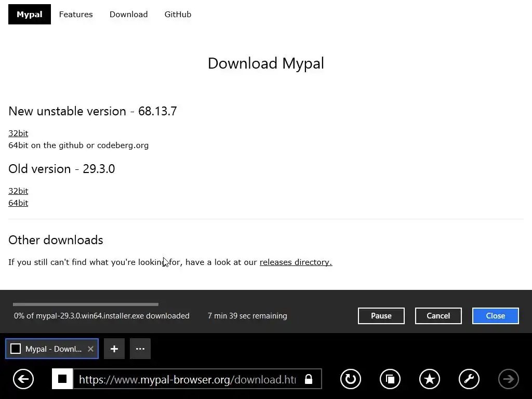Close the Mypal - Downl... tab
This screenshot has width=532, height=399.
90,349
